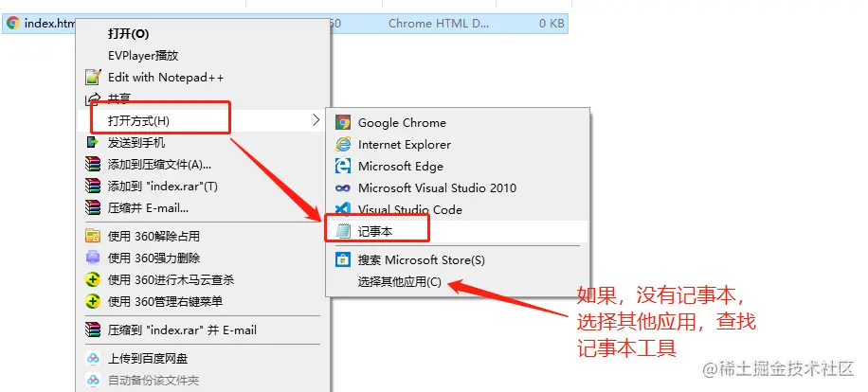Click the 360 icon beside 管理右键菜单
868x392 pixels.
click(x=93, y=301)
